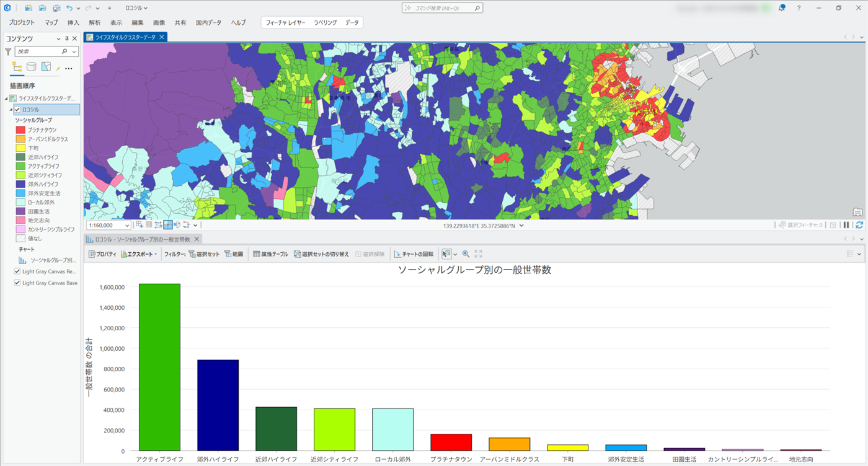Collapse the ロコシル layer tree arrow
The width and height of the screenshot is (868, 466).
11,110
